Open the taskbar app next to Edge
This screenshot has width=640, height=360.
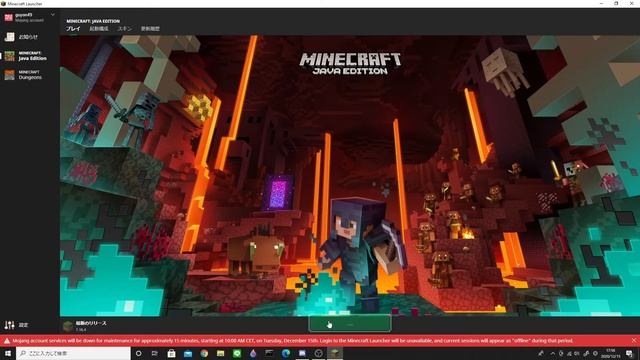point(302,353)
